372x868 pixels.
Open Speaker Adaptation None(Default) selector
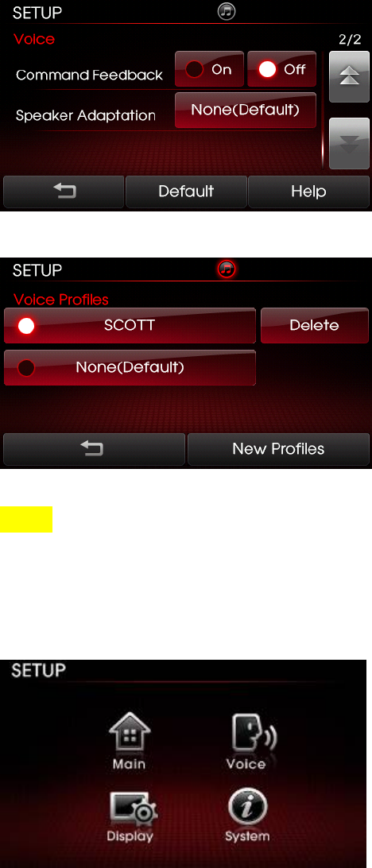tap(246, 110)
